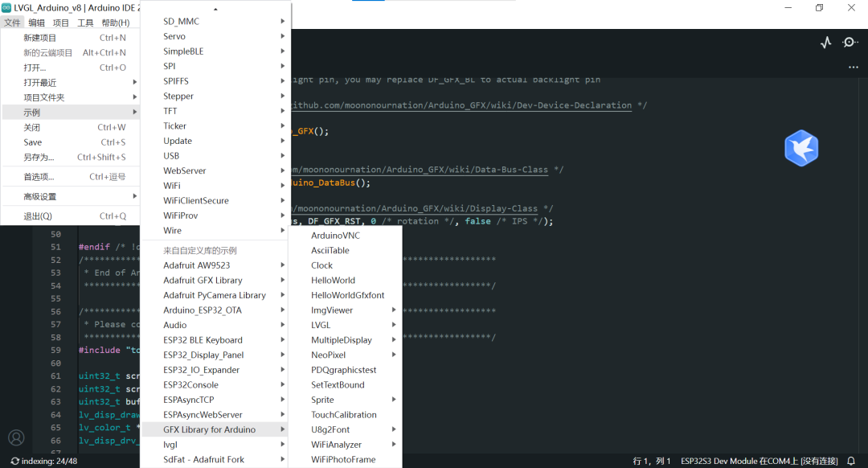This screenshot has width=868, height=468.
Task: Expand the NeoPixel submenu
Action: pyautogui.click(x=346, y=355)
